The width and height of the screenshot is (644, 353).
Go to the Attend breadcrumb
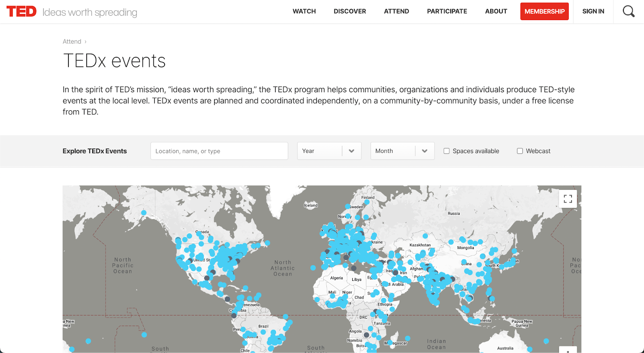tap(72, 42)
